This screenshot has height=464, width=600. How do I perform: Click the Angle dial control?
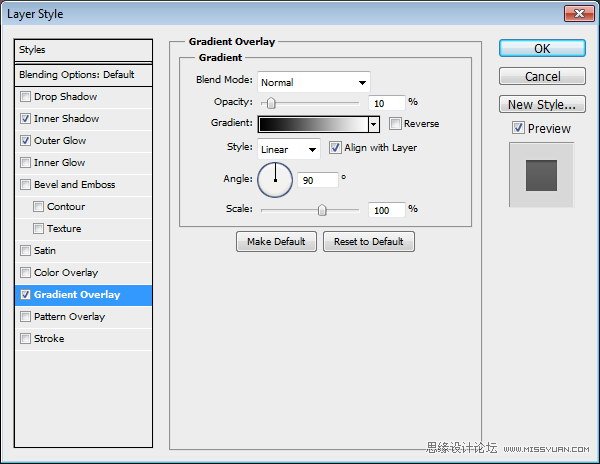[275, 180]
